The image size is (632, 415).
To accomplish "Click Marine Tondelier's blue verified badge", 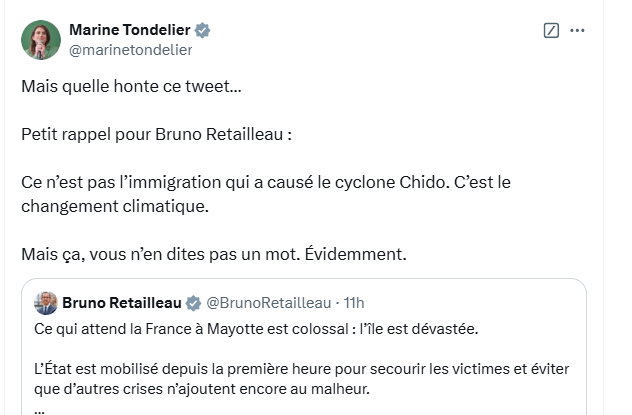I will 202,29.
